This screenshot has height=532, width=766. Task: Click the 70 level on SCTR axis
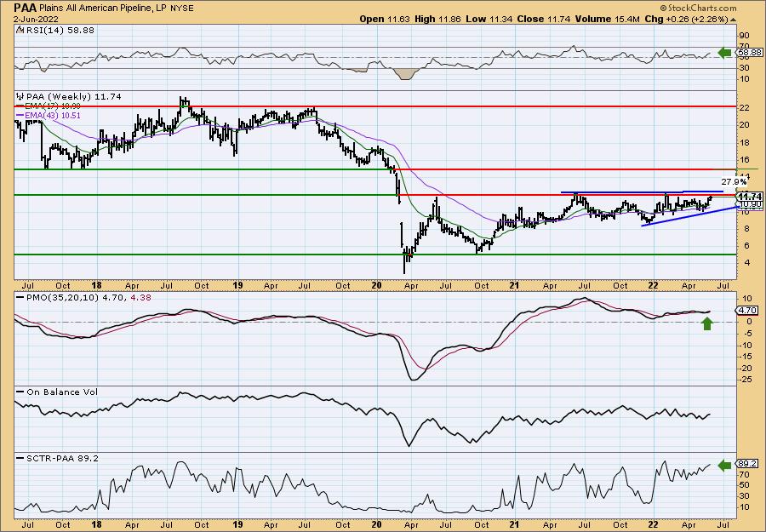[x=744, y=474]
